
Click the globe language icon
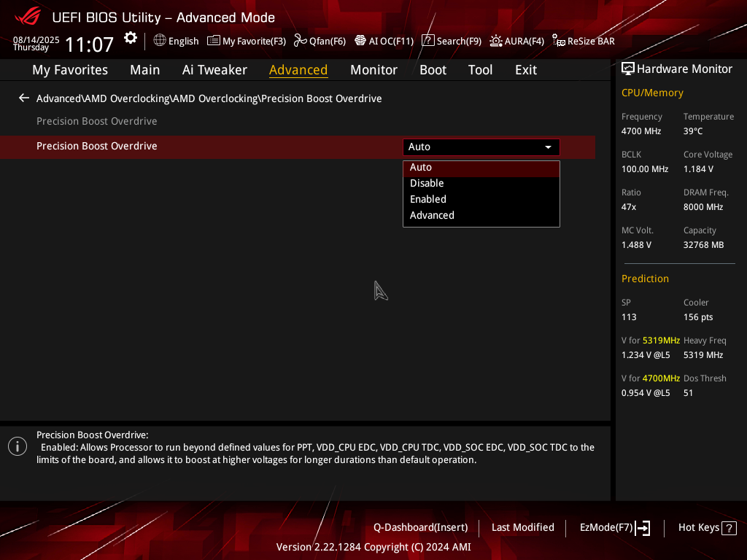160,41
